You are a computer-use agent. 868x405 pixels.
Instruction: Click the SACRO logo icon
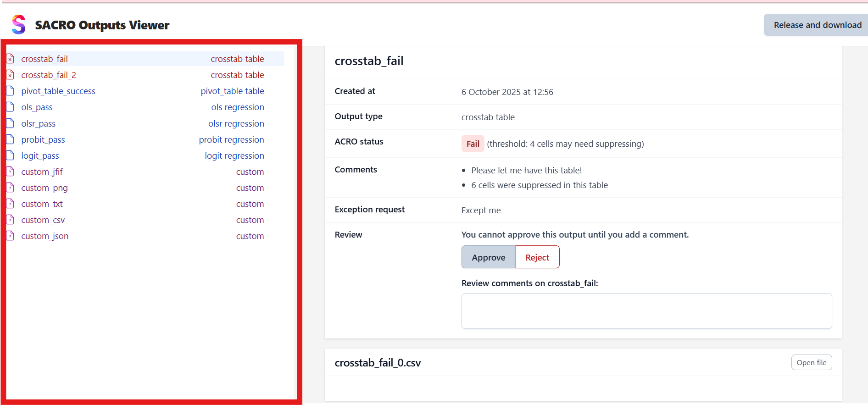[x=19, y=25]
